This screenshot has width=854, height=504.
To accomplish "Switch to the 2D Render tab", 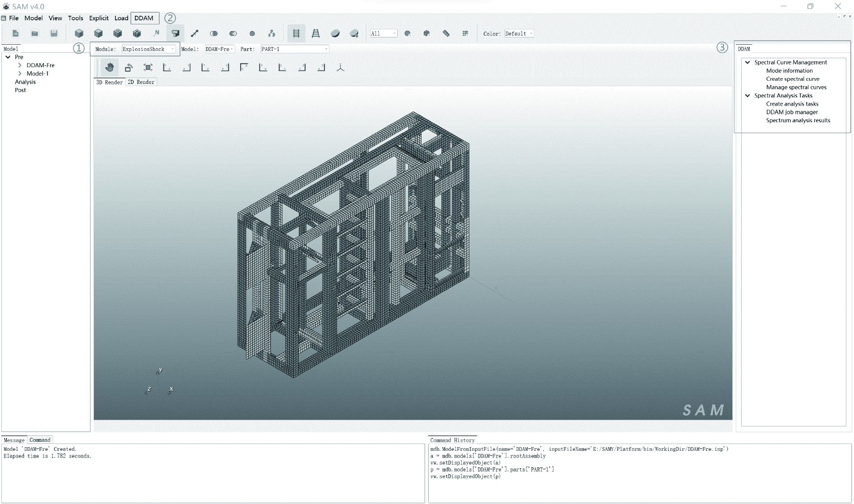I will (141, 82).
